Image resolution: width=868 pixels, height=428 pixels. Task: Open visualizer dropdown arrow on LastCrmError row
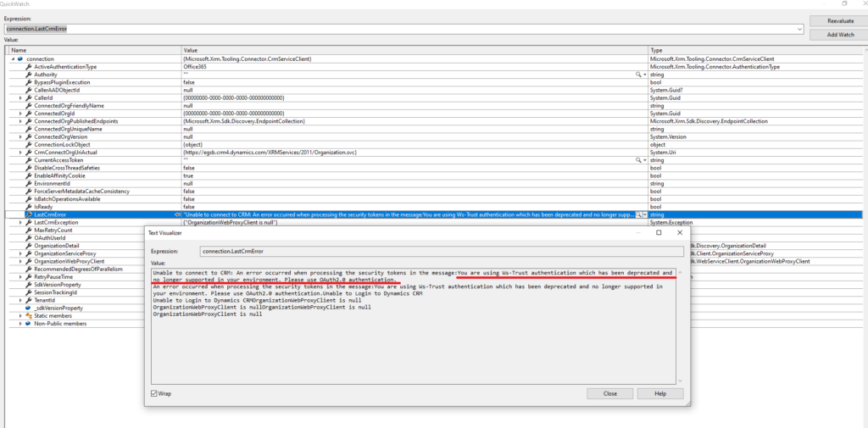645,214
